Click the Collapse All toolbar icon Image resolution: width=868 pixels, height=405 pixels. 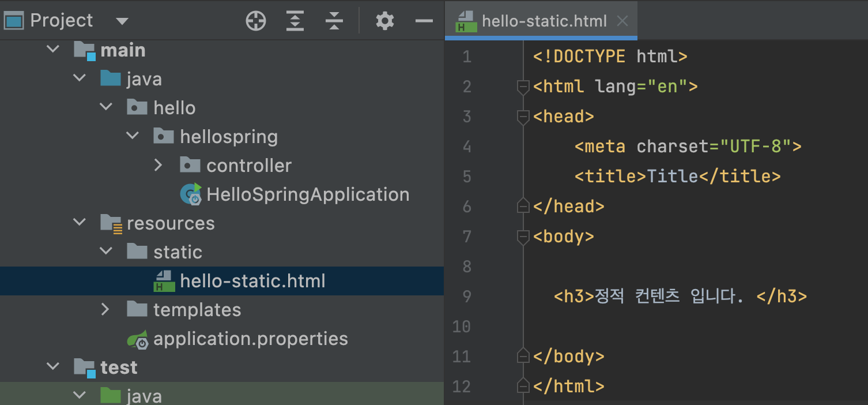point(334,21)
